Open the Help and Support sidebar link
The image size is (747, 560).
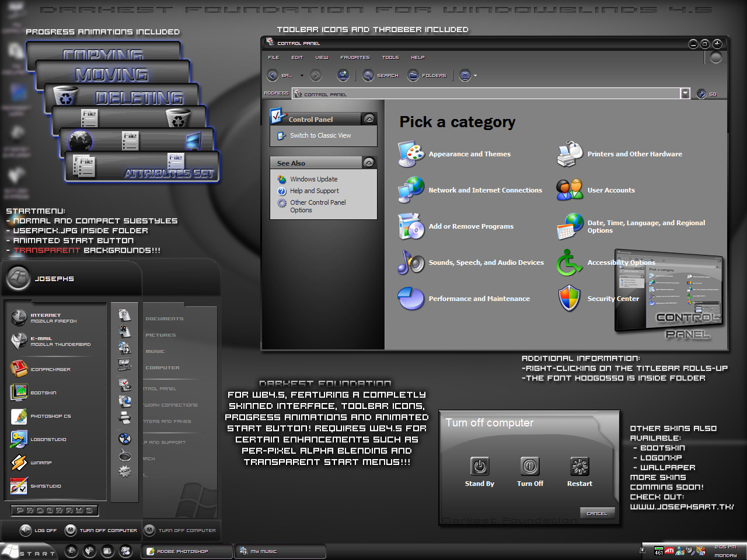[x=314, y=191]
